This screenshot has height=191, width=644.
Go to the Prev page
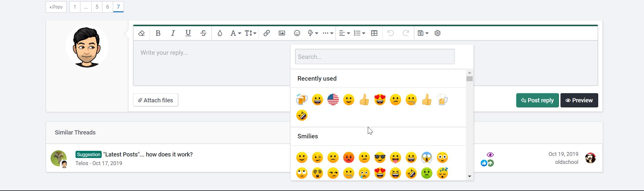56,7
